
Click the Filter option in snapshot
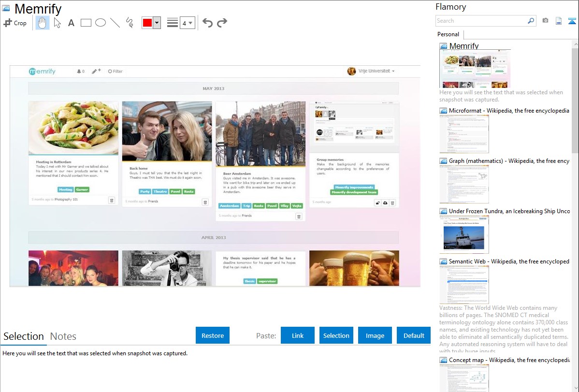point(115,72)
